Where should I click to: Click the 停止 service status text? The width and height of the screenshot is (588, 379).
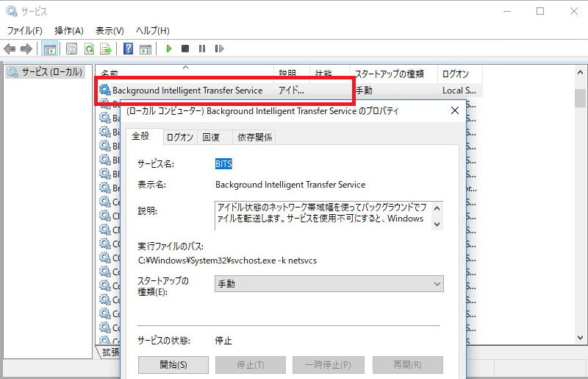click(223, 341)
